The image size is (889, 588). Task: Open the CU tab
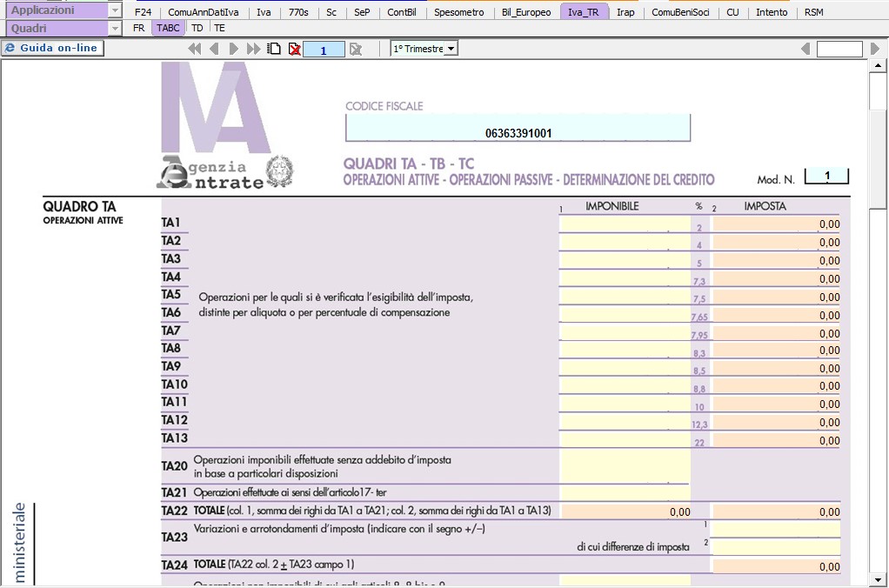[x=732, y=12]
